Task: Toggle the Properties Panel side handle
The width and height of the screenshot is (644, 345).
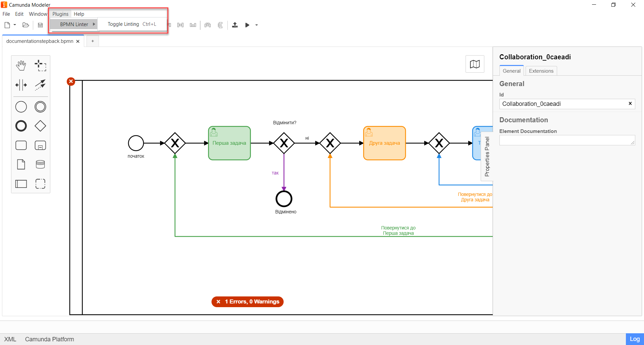Action: 487,156
